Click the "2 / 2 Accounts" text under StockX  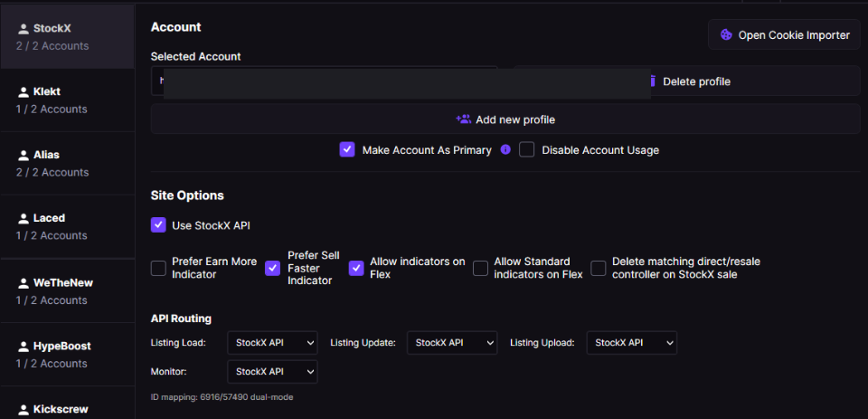[x=52, y=46]
